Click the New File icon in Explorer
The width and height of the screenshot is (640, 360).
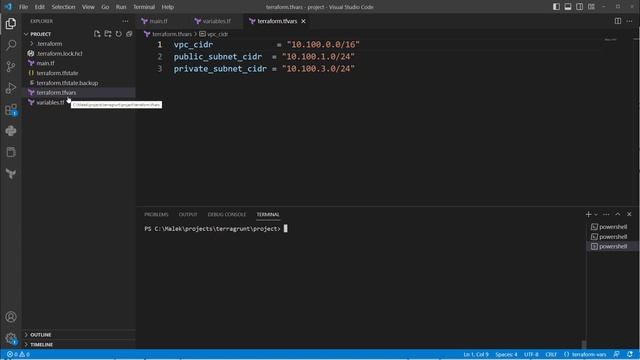pyautogui.click(x=97, y=34)
